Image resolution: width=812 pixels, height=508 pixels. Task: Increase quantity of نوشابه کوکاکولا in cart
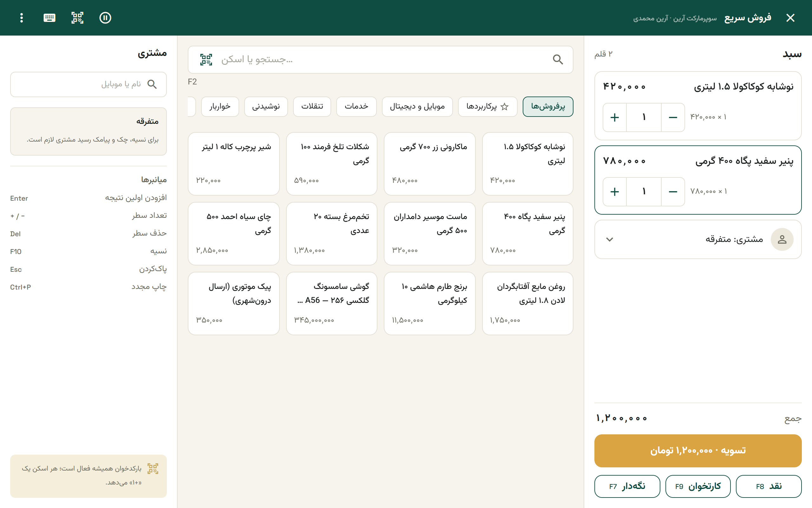click(614, 117)
